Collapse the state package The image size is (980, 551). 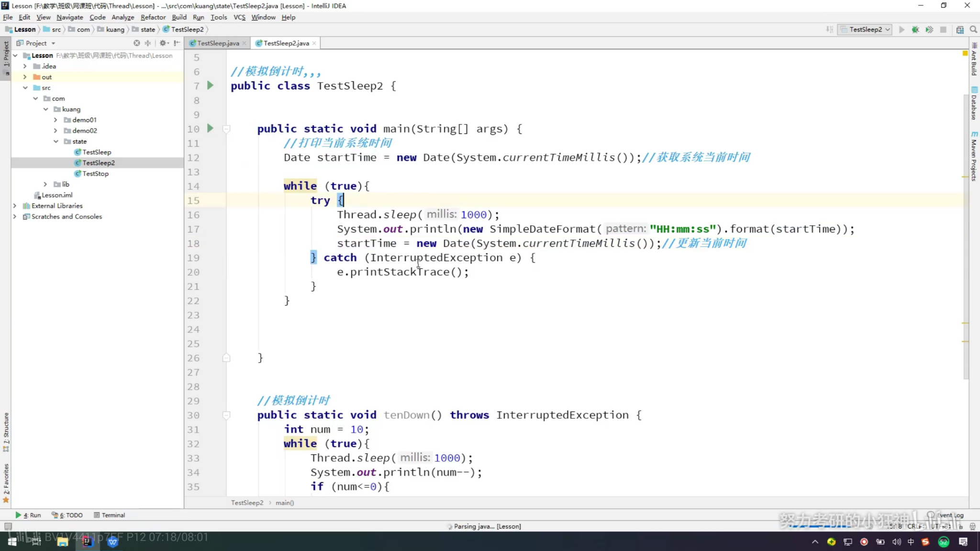click(56, 141)
